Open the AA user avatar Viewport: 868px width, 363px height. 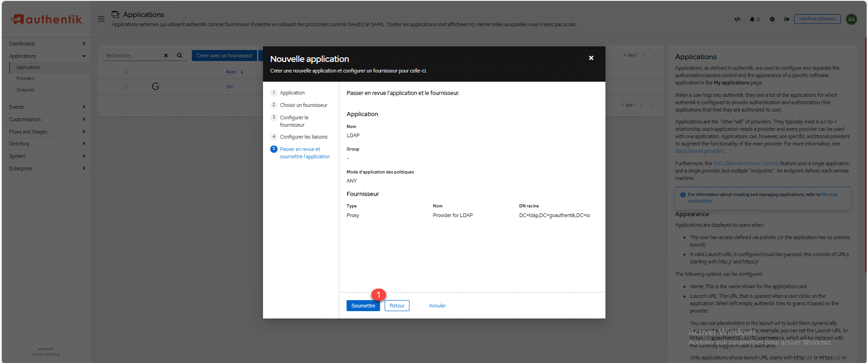click(851, 19)
